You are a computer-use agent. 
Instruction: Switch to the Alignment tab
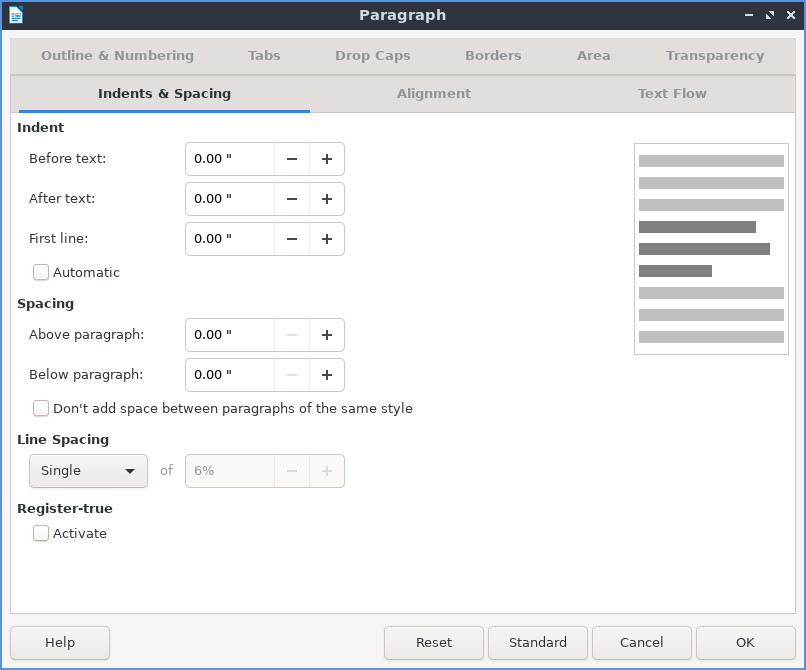(x=433, y=94)
